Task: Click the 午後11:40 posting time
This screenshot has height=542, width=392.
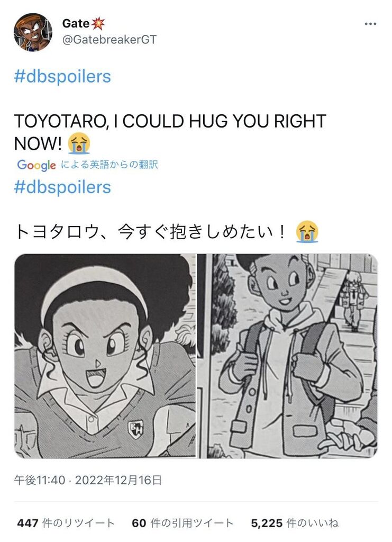Action: [39, 480]
